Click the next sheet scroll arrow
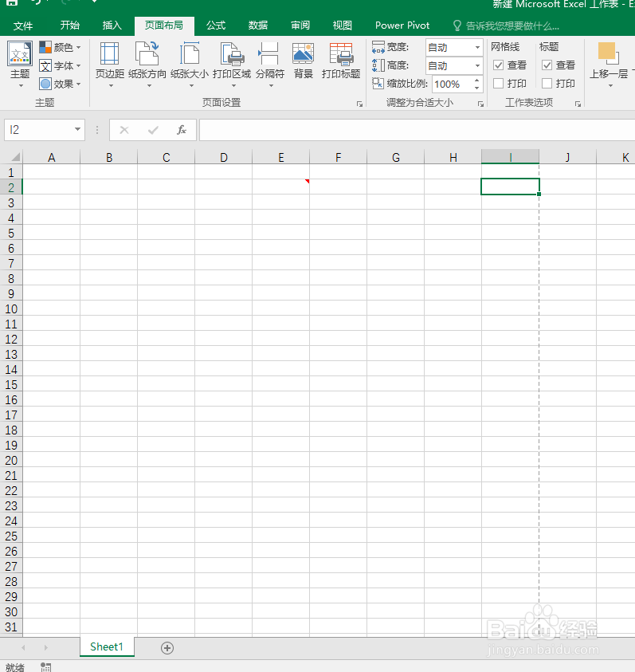635x672 pixels. point(46,647)
